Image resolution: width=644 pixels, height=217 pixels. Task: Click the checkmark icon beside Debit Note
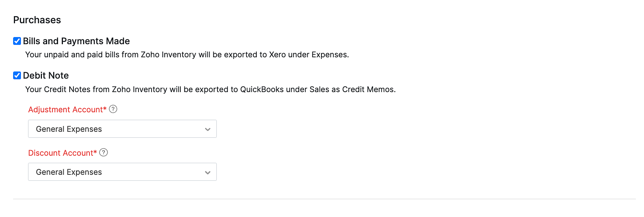17,75
